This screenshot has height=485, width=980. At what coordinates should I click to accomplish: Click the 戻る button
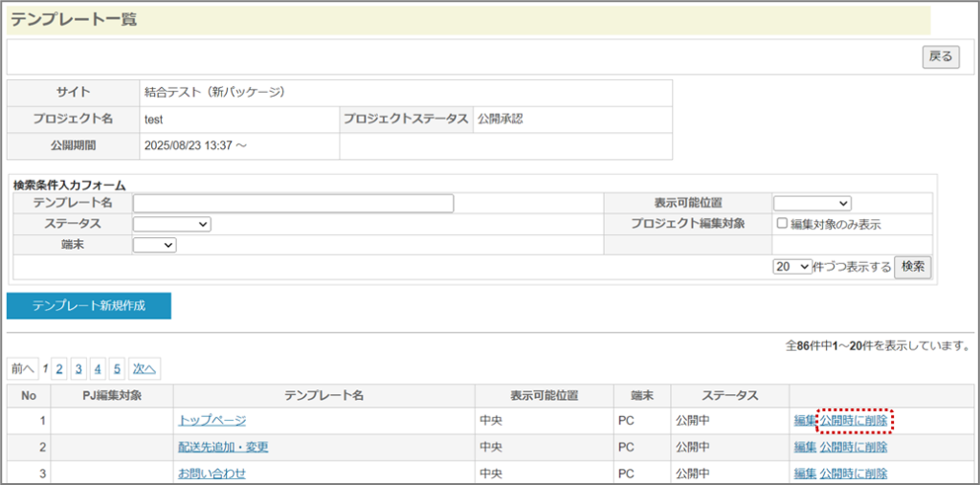click(x=940, y=56)
